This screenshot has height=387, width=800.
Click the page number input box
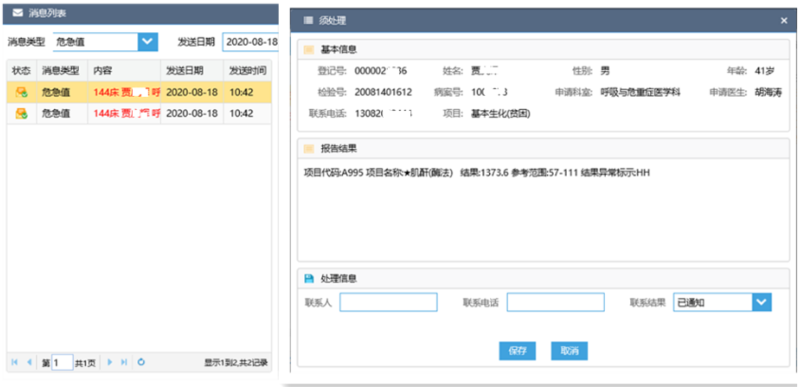(x=62, y=363)
